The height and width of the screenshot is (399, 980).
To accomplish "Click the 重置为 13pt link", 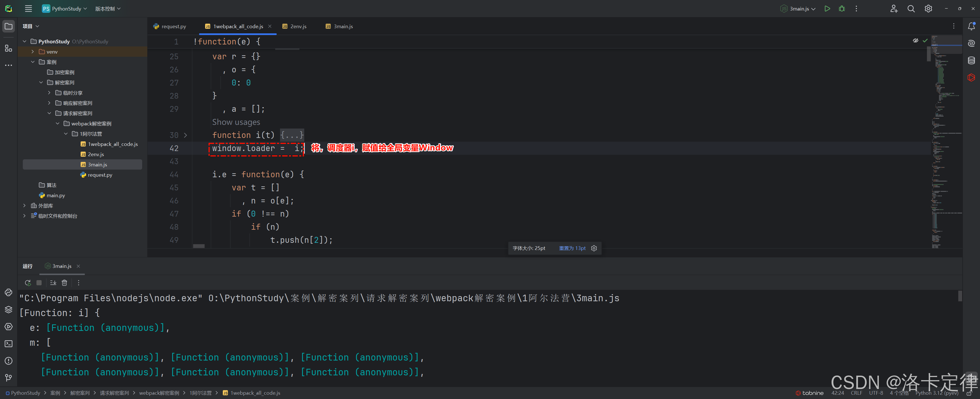I will click(x=572, y=248).
